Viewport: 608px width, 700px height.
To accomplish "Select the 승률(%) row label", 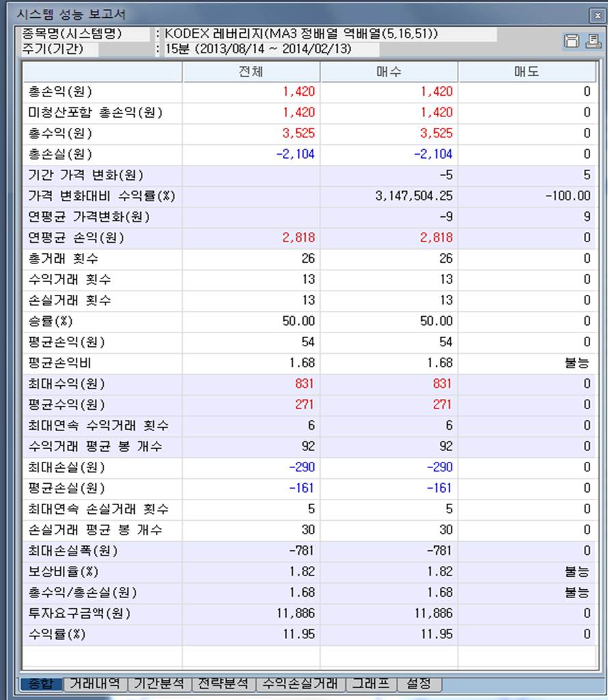I will click(x=50, y=321).
